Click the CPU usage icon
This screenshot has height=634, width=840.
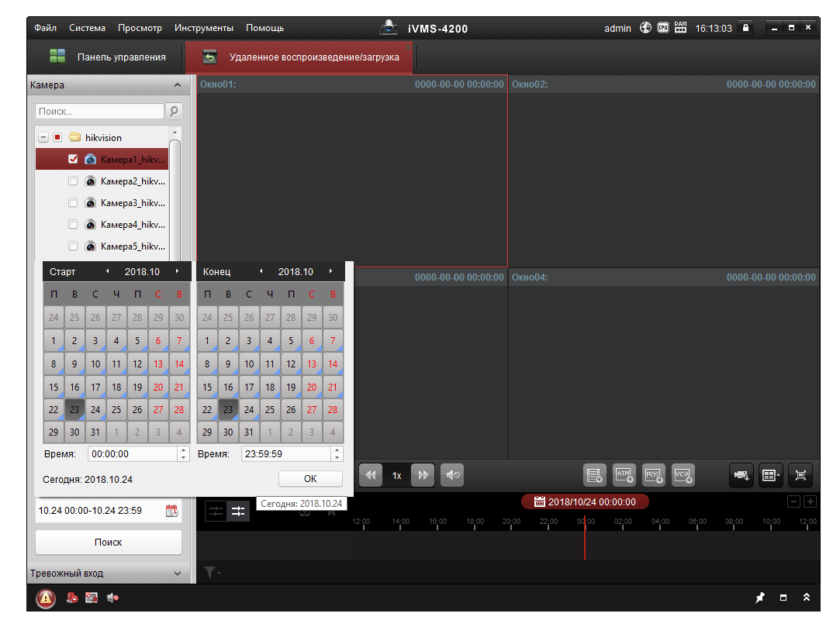[663, 28]
